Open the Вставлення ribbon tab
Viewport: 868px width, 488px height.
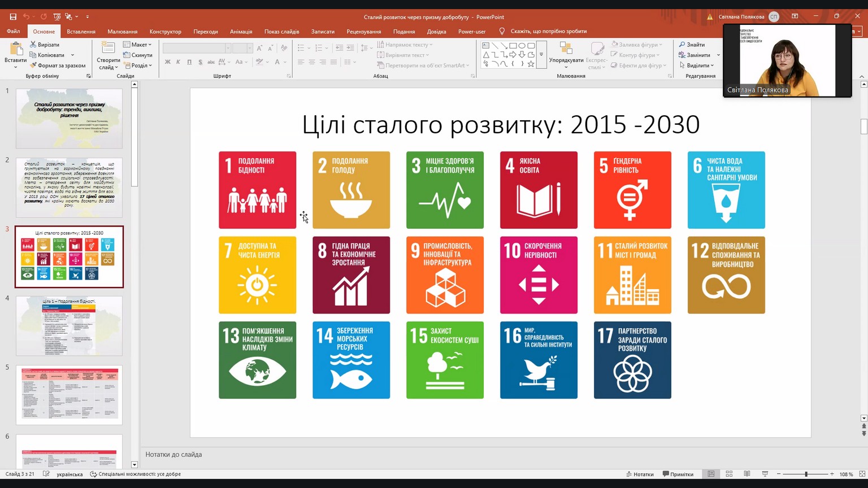(81, 32)
